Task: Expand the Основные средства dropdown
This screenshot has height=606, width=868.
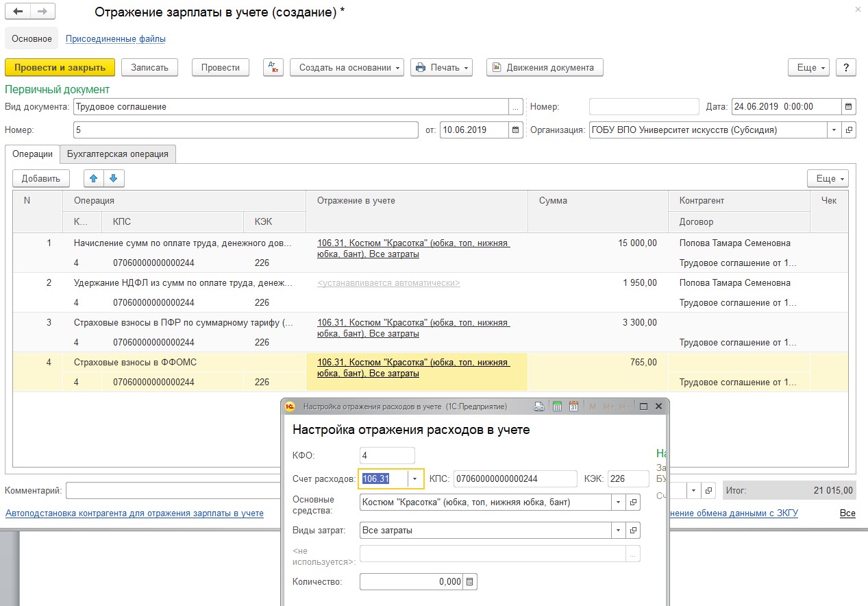Action: (619, 502)
